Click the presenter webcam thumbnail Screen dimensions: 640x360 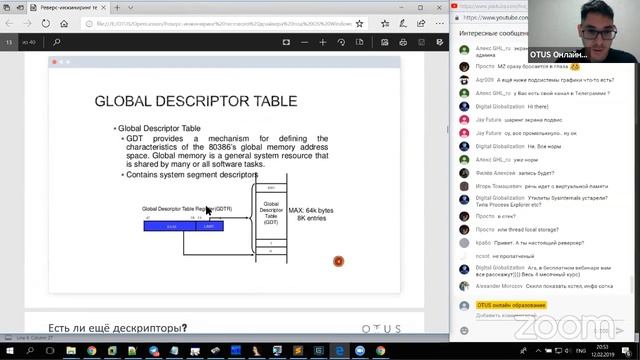[x=583, y=31]
